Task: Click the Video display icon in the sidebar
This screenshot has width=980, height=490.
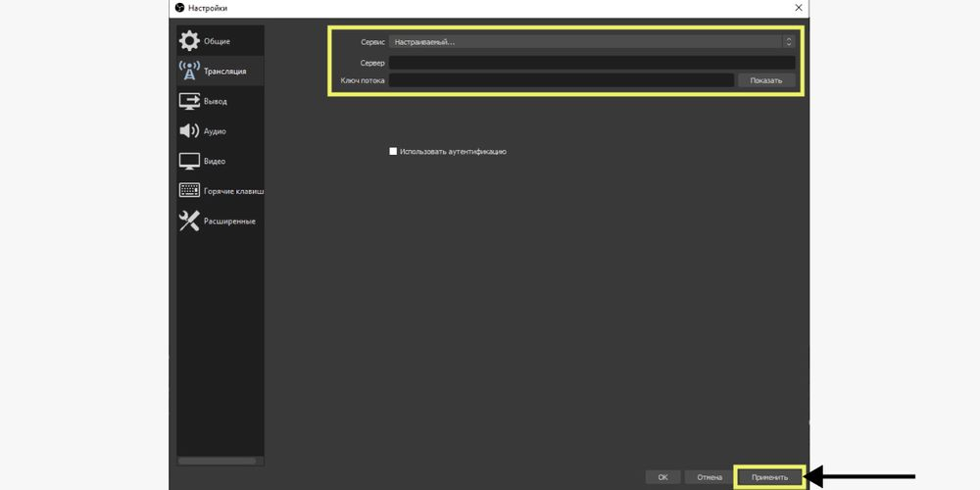Action: pos(189,162)
